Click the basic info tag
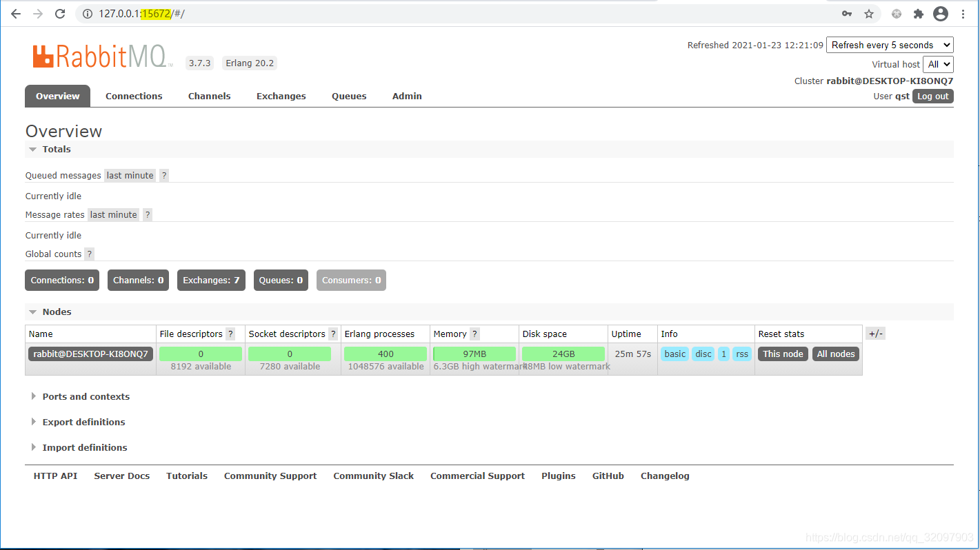980x550 pixels. point(675,354)
